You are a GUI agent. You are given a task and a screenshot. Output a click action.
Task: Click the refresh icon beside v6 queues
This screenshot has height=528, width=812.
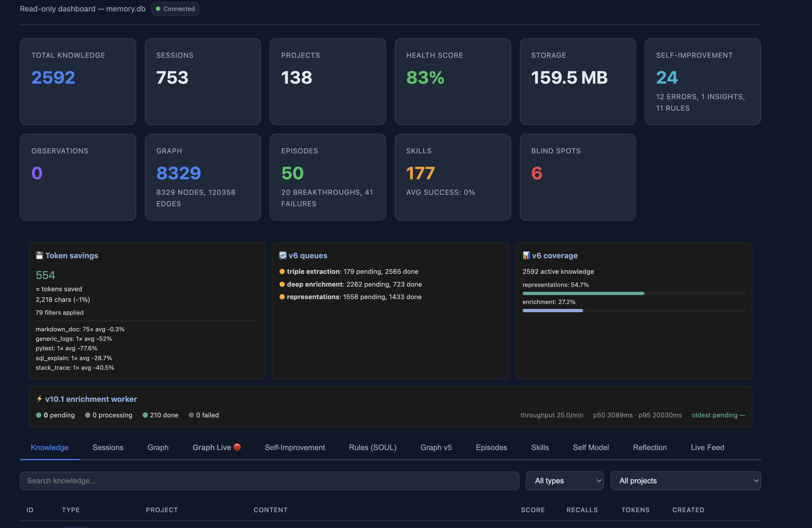283,256
